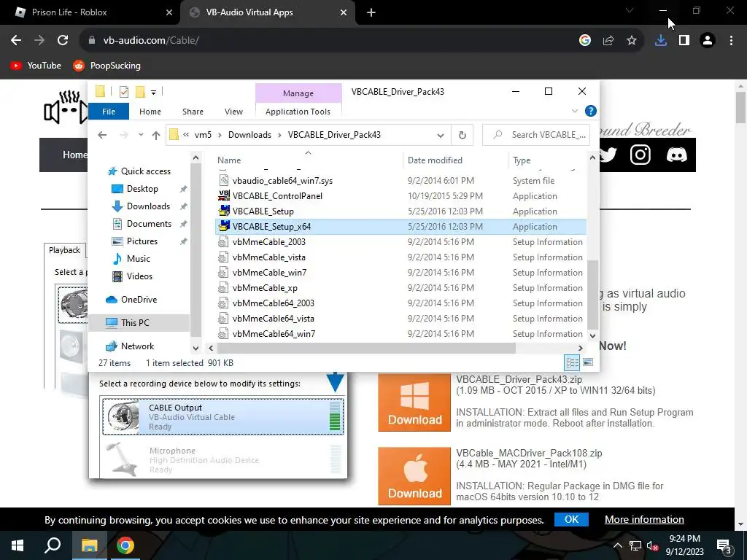Screen dimensions: 747x560
Task: Select OneDrive in navigation pane
Action: tap(139, 300)
